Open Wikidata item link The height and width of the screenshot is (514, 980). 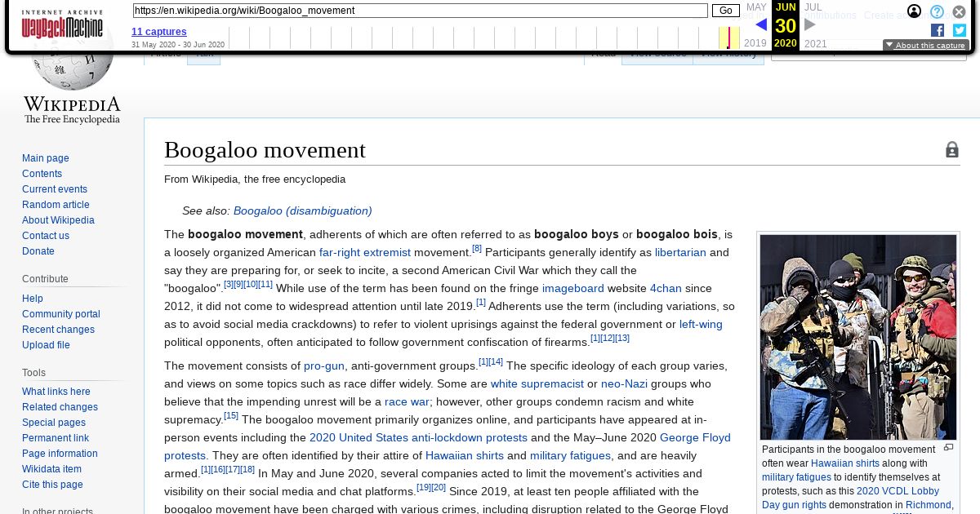pyautogui.click(x=51, y=469)
